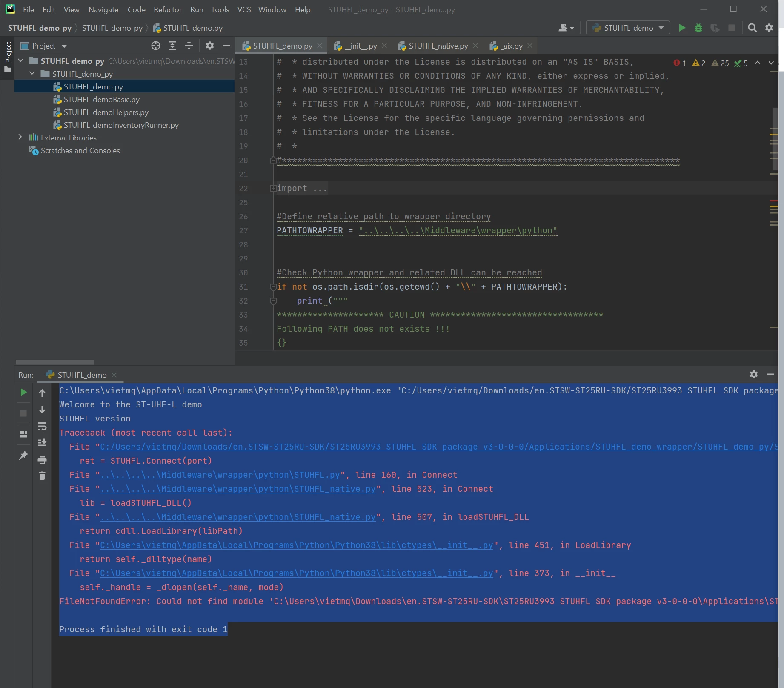Open ctypes __init__.py link at line 373

(x=297, y=573)
